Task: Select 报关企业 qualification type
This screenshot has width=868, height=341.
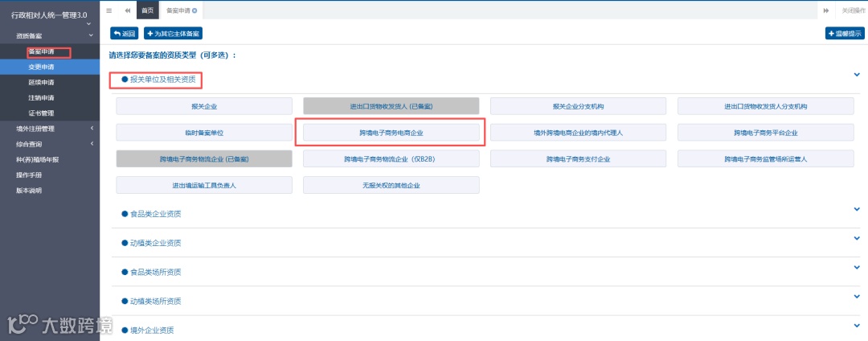Action: tap(203, 106)
